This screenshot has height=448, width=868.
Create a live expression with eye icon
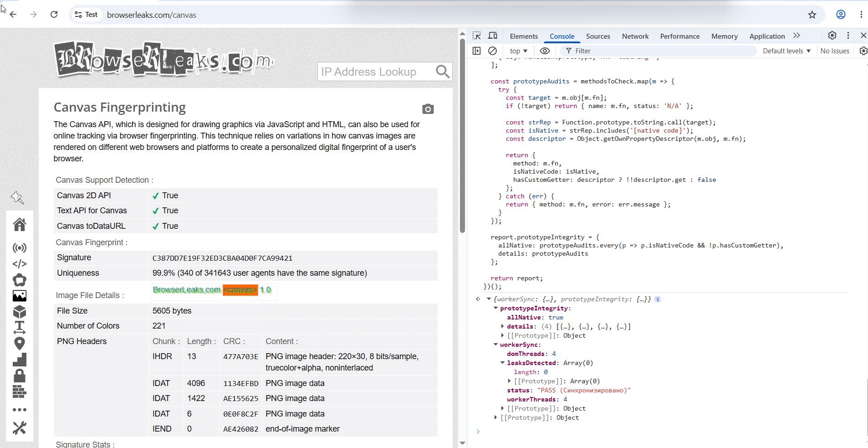click(545, 51)
